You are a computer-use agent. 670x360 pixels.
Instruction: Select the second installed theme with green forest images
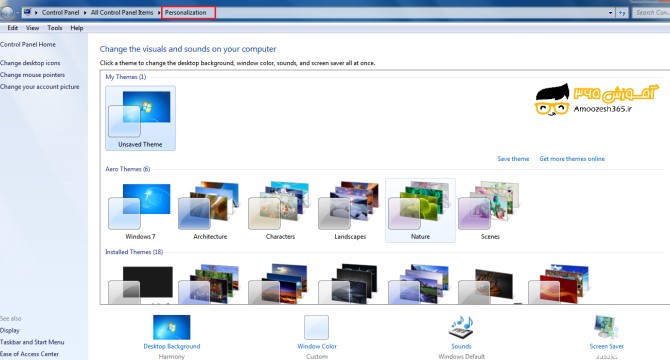coord(210,284)
